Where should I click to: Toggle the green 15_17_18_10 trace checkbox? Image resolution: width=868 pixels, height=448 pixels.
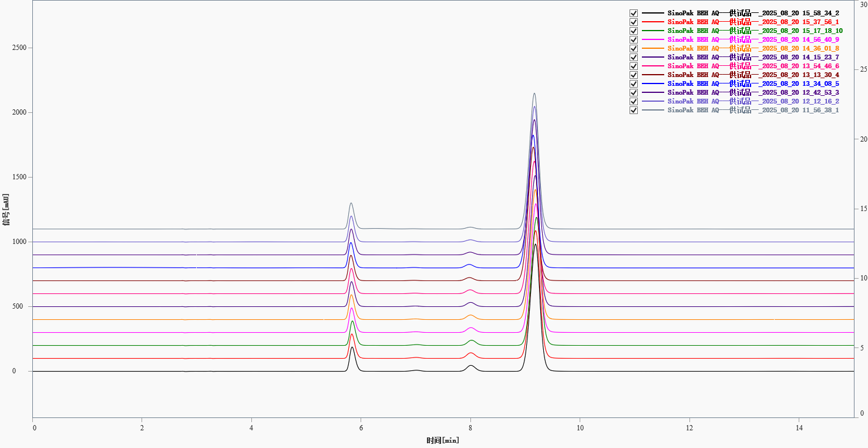pyautogui.click(x=634, y=31)
